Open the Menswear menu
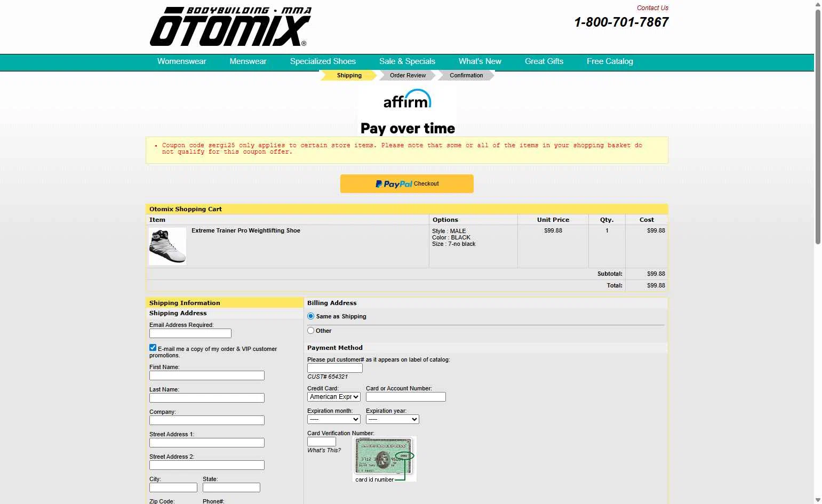The height and width of the screenshot is (504, 822). (248, 61)
